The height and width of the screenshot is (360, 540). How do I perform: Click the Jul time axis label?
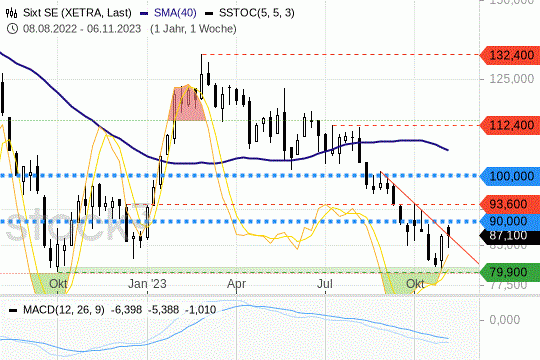point(325,284)
